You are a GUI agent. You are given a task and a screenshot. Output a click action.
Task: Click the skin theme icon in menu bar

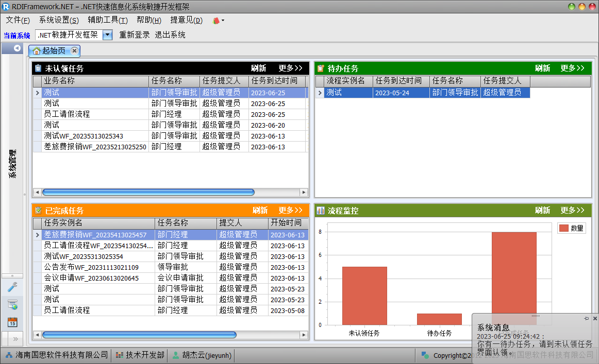click(x=217, y=21)
